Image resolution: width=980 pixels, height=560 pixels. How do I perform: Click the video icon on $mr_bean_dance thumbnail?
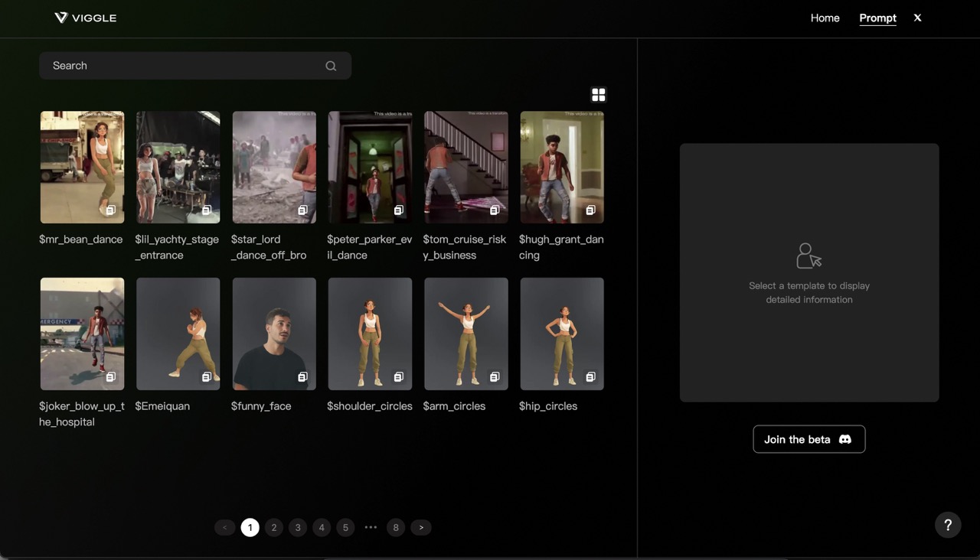(x=110, y=209)
